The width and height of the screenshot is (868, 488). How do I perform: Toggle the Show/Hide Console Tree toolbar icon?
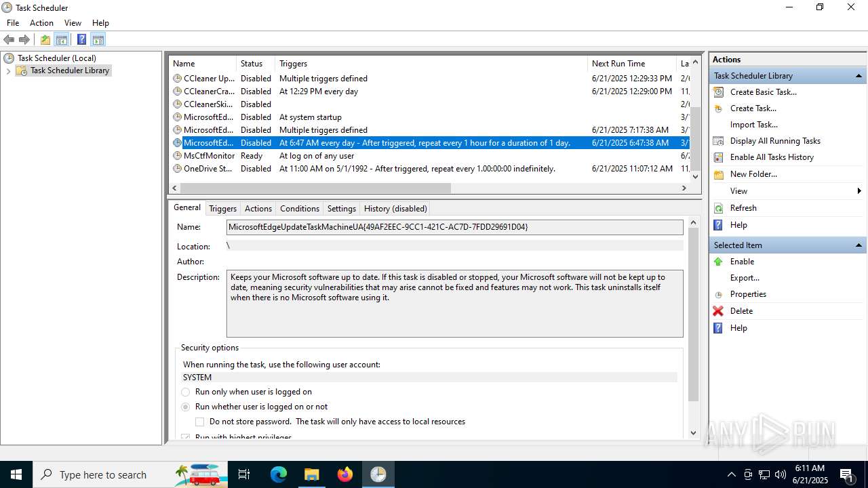point(62,39)
